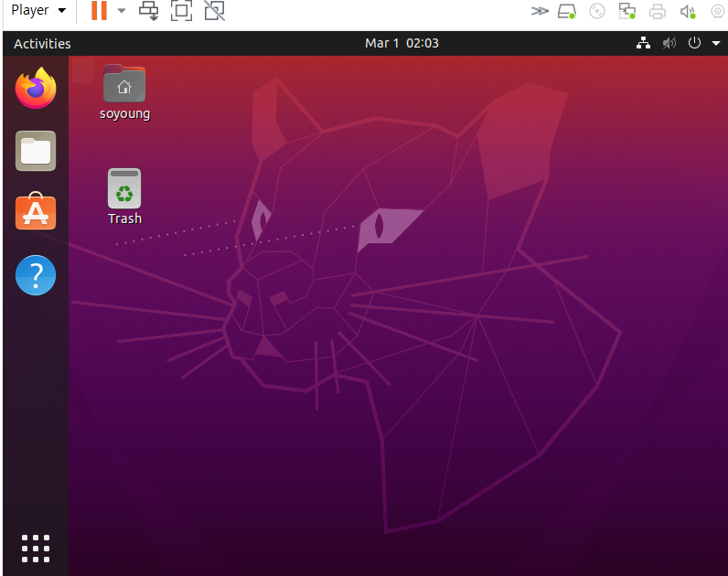Click the sound card device icon
Screen dimensions: 728x576
pyautogui.click(x=688, y=11)
